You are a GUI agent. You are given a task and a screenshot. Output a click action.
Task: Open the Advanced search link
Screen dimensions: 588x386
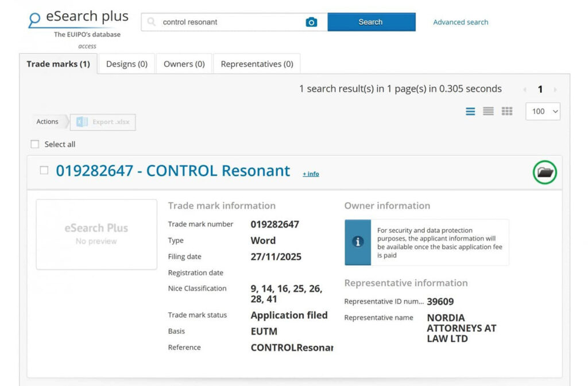pyautogui.click(x=461, y=22)
